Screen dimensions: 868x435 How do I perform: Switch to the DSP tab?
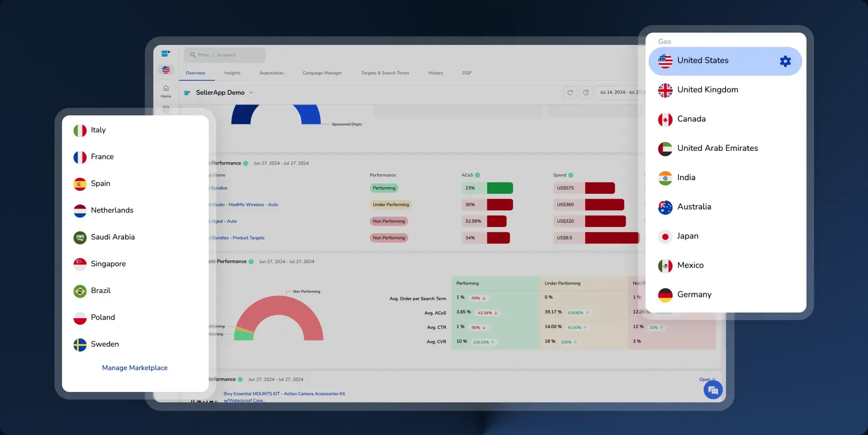[x=467, y=73]
